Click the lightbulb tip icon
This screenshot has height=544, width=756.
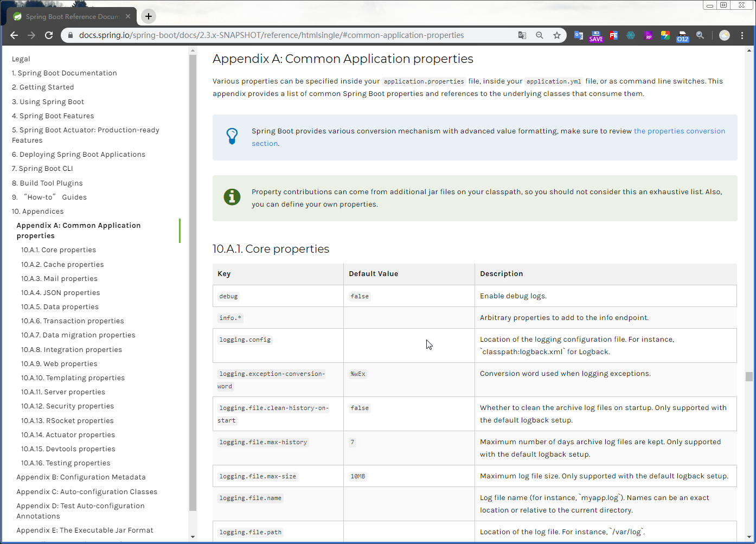coord(232,136)
